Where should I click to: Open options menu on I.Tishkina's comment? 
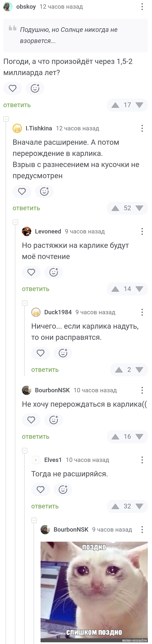point(142,128)
